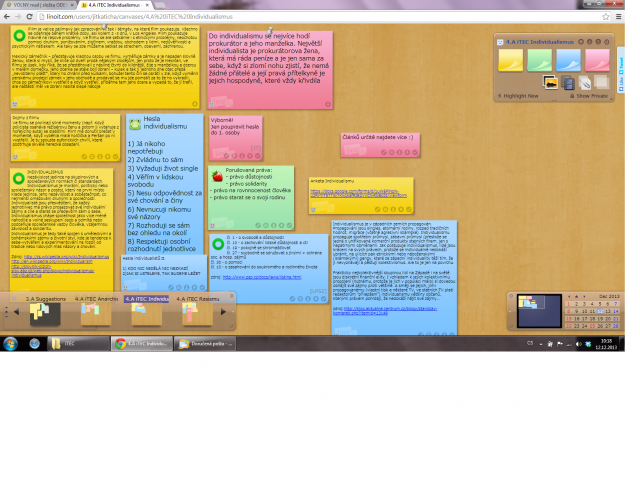Open the 4.A iTEC Realismu canvas thumbnail

[197, 313]
